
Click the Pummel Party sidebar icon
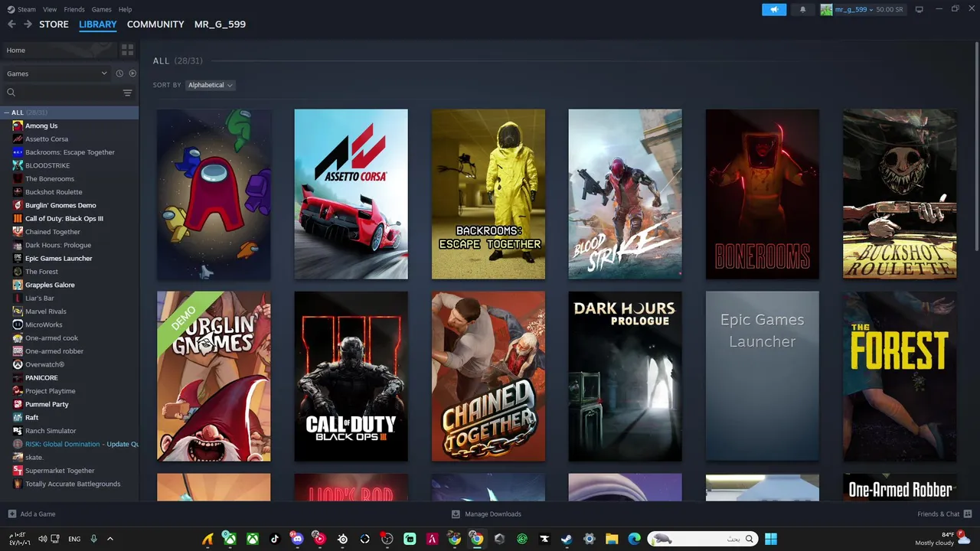pos(18,404)
